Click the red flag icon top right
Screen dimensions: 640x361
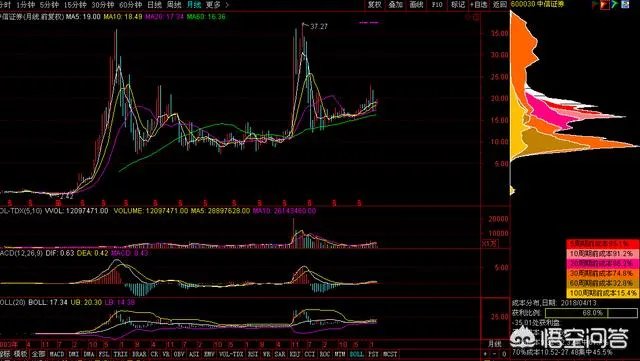(604, 4)
